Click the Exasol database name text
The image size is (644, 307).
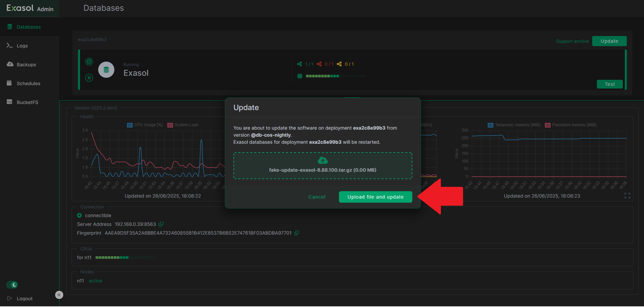tap(136, 73)
